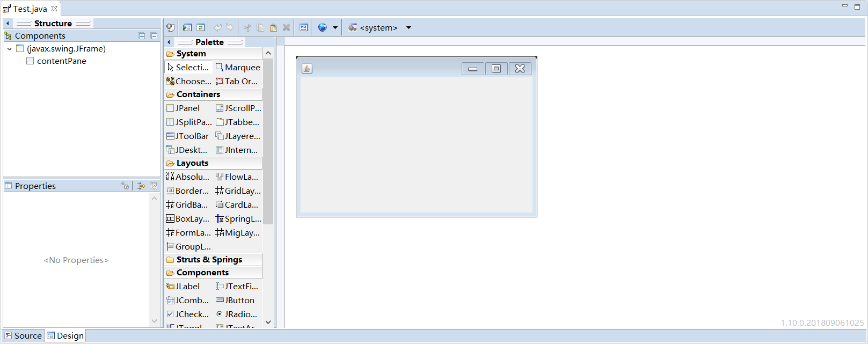Collapse the Containers palette category

coord(213,94)
